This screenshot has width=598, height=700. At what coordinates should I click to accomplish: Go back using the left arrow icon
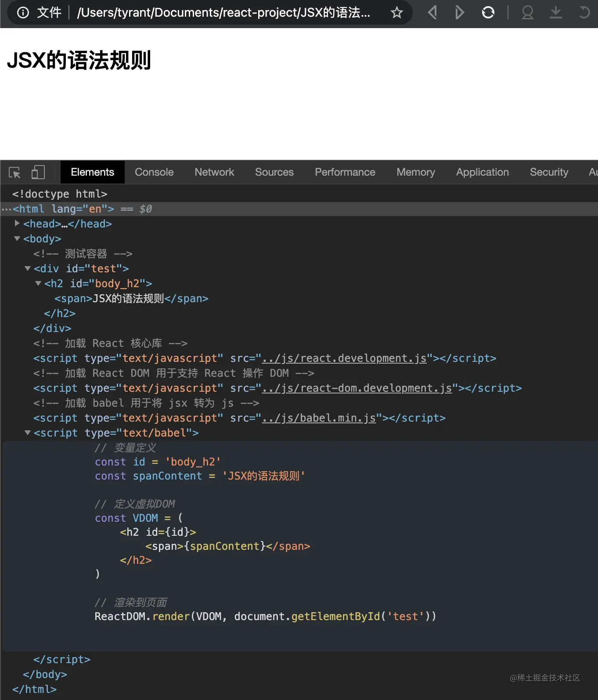432,12
